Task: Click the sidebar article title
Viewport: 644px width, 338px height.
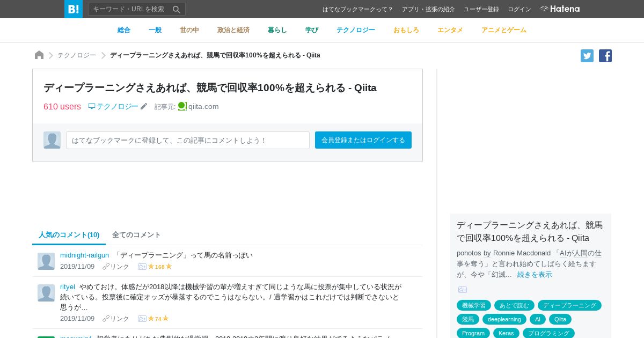Action: (x=530, y=231)
